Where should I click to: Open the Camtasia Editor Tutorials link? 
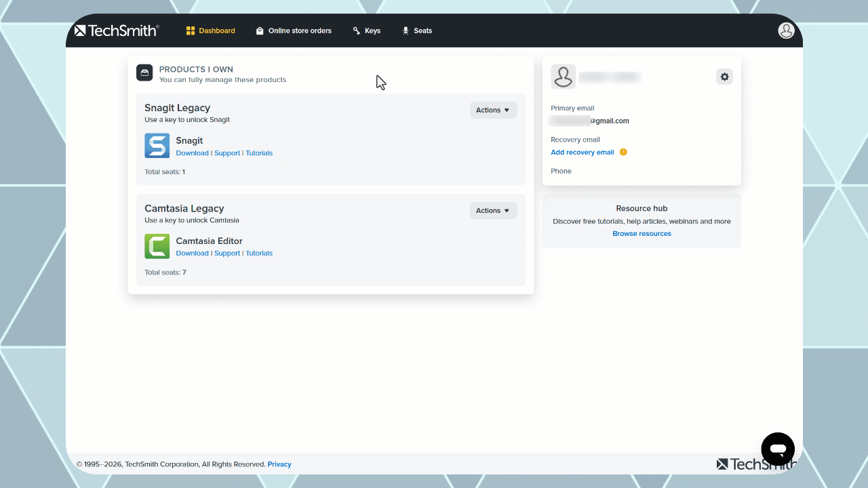click(x=259, y=253)
